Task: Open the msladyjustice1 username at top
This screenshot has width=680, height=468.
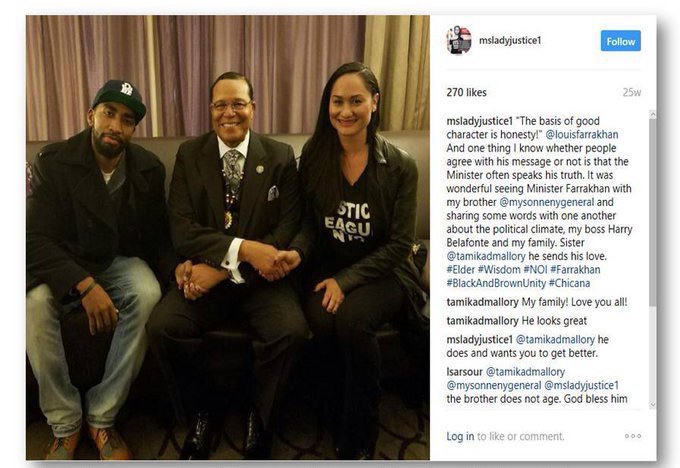Action: [510, 40]
